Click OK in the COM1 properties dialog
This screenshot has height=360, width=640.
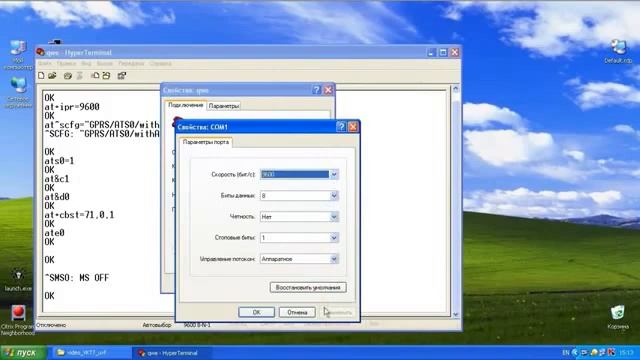256,312
